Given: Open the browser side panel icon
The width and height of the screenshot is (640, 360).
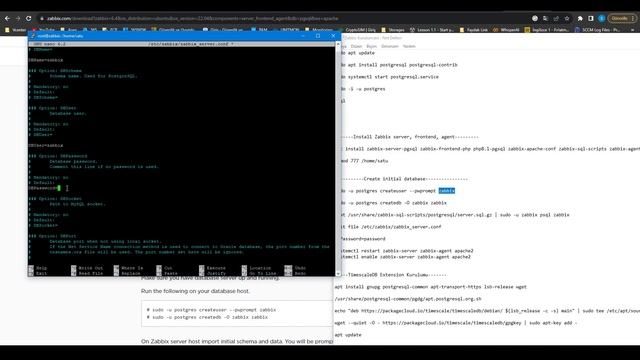Looking at the screenshot, I should pyautogui.click(x=591, y=18).
